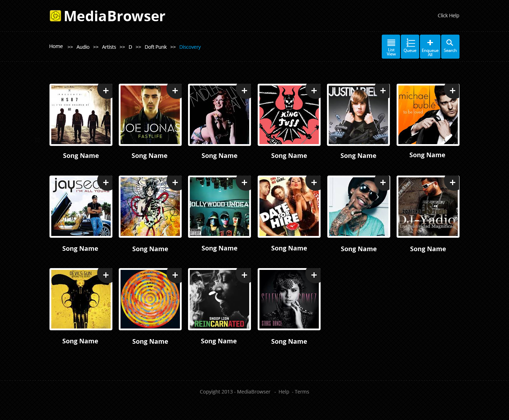
Task: Open the Snoop Lion Reincarnated cover
Action: (220, 299)
